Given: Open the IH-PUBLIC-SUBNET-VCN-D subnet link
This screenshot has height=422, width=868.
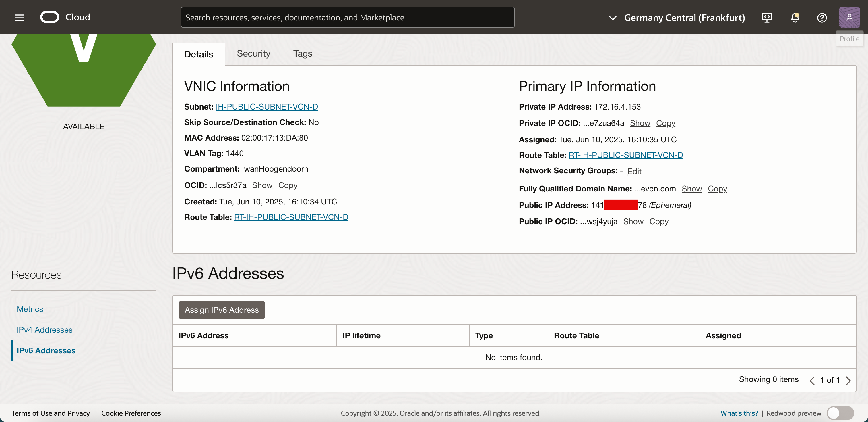Looking at the screenshot, I should click(x=267, y=107).
